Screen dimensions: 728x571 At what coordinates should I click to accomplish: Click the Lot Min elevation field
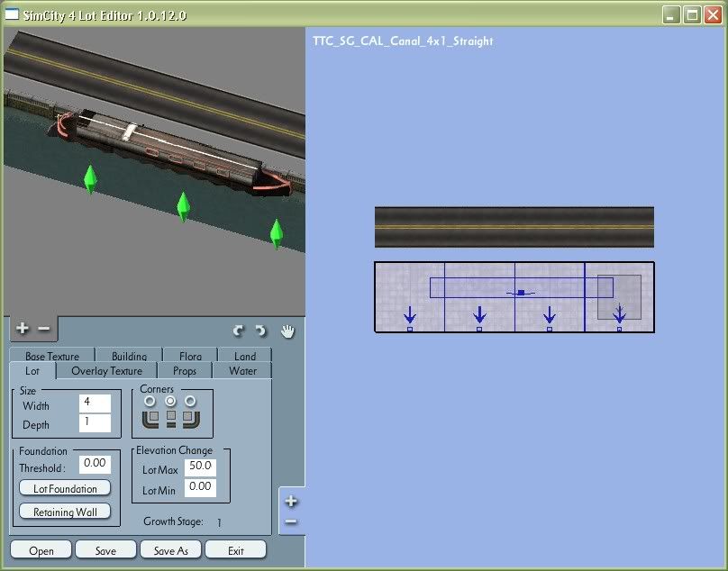coord(200,488)
